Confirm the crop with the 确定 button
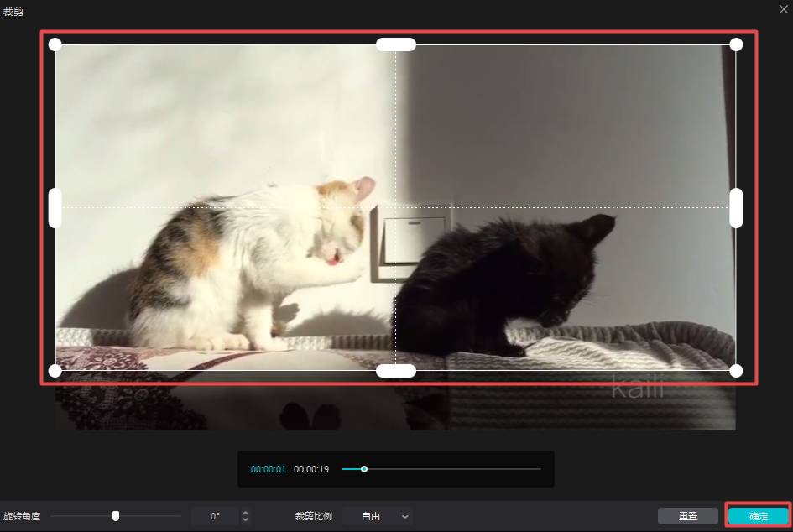 point(758,516)
